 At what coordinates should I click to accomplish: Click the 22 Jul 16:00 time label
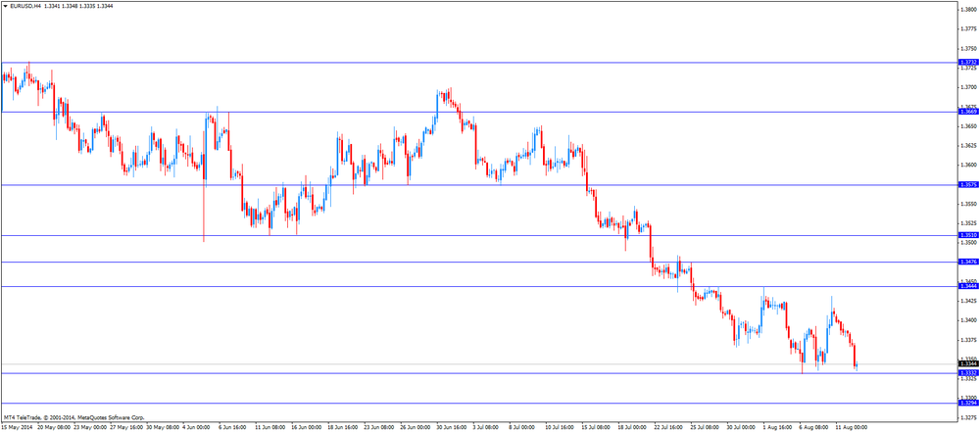(x=670, y=428)
